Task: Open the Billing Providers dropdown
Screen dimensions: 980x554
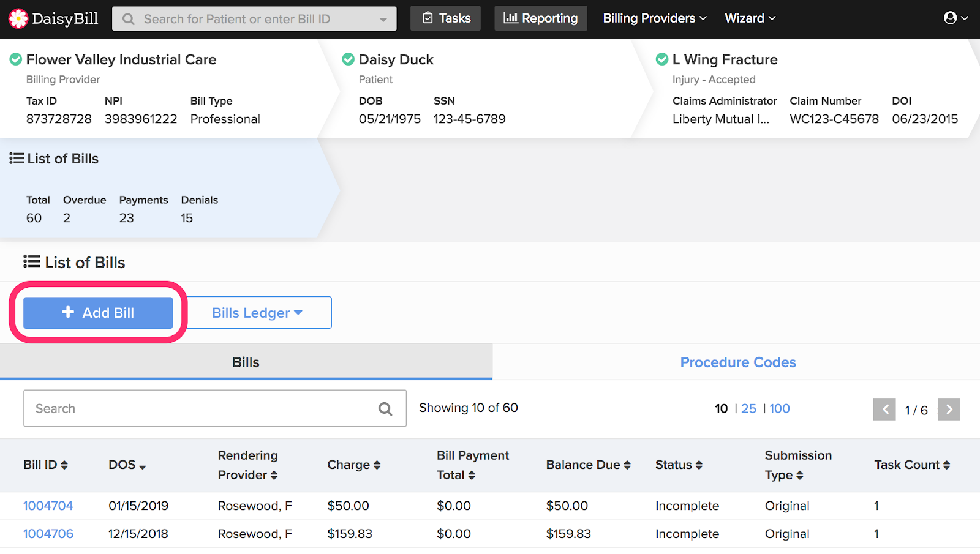Action: (x=653, y=18)
